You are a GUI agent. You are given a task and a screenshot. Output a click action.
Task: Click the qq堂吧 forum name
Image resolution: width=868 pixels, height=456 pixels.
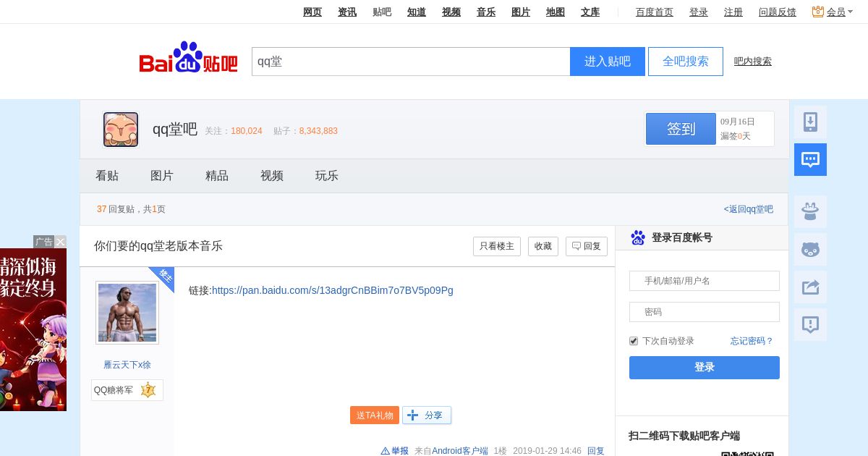coord(174,130)
